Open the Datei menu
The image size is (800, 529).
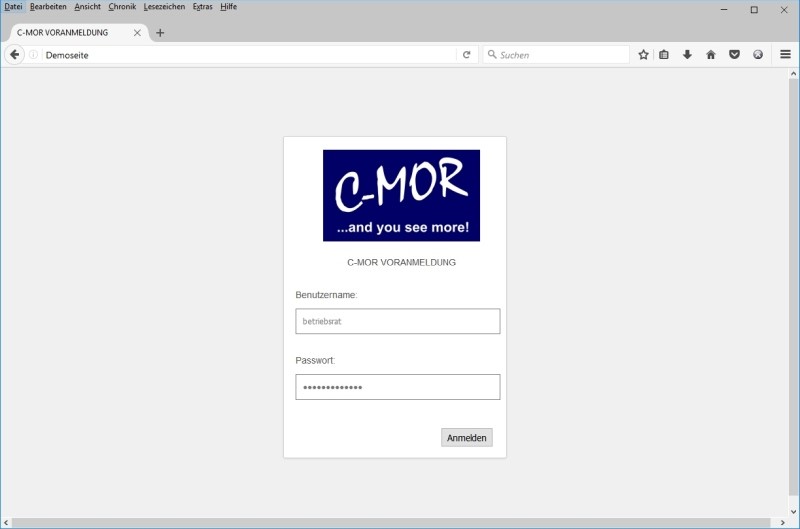coord(13,7)
